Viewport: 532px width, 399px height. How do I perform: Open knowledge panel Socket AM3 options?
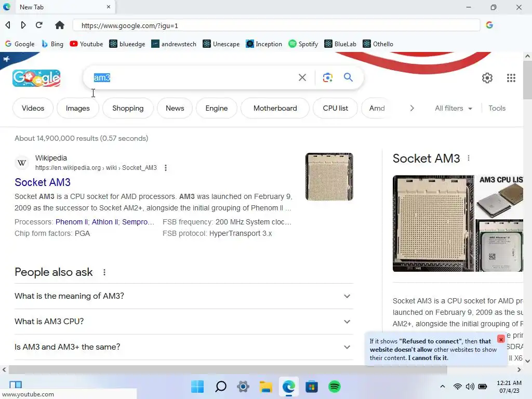469,158
